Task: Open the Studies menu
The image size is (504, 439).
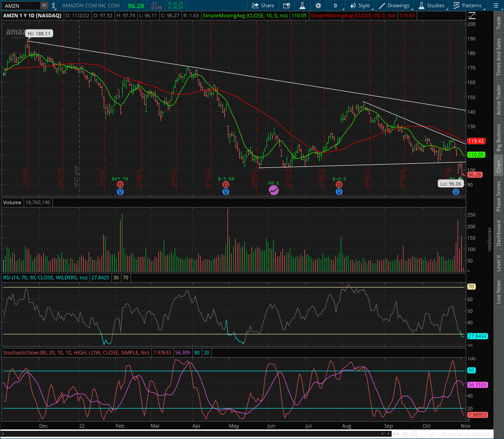Action: tap(432, 5)
